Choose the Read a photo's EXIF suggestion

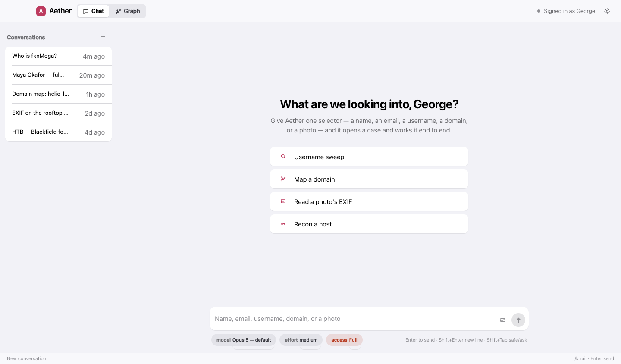(369, 202)
